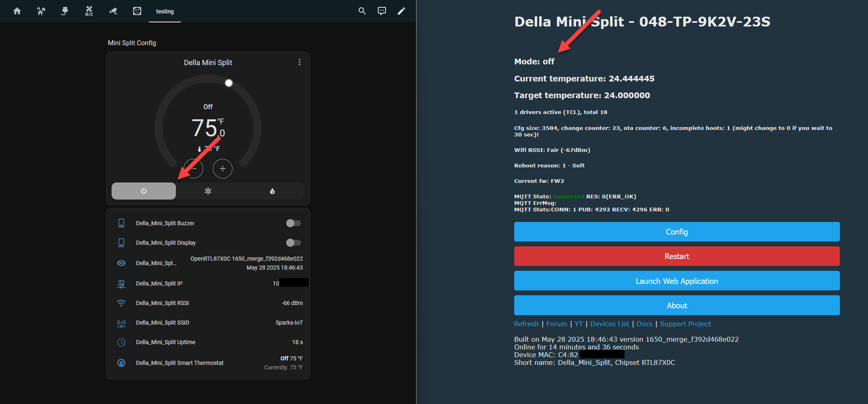The width and height of the screenshot is (868, 404).
Task: Open the Della_Mini_Split IP entity row
Action: (x=208, y=283)
